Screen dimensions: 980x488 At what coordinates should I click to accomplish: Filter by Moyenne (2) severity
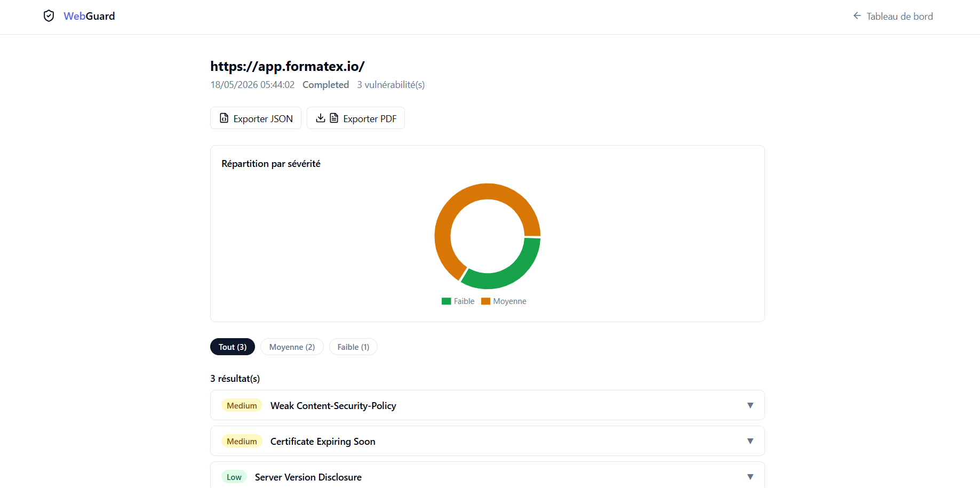coord(292,347)
